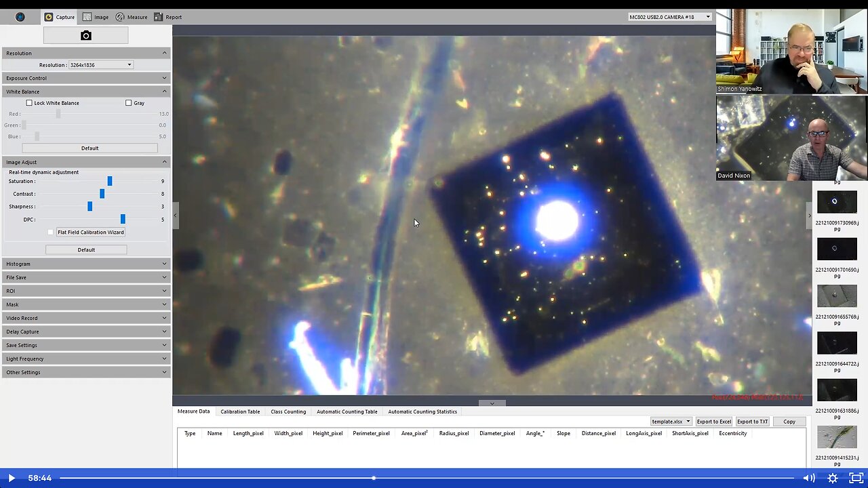The image size is (868, 488).
Task: Click Export to TXT button
Action: (x=753, y=422)
